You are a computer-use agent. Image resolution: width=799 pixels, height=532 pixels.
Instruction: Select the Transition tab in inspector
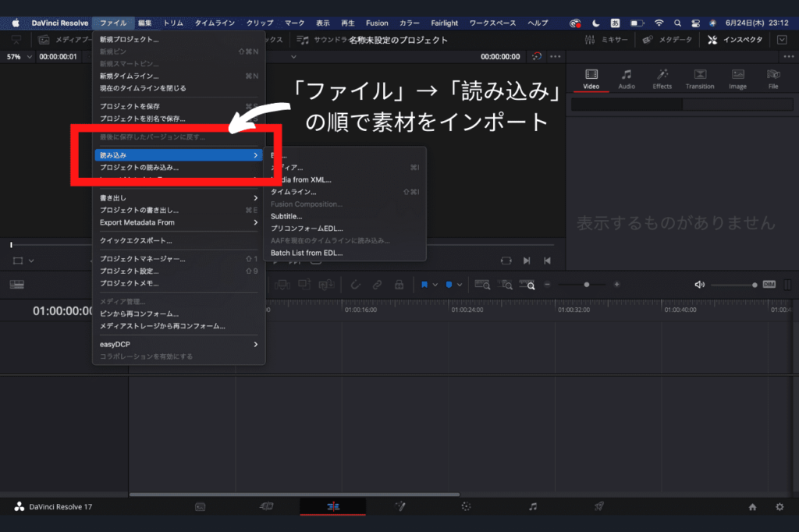[700, 80]
